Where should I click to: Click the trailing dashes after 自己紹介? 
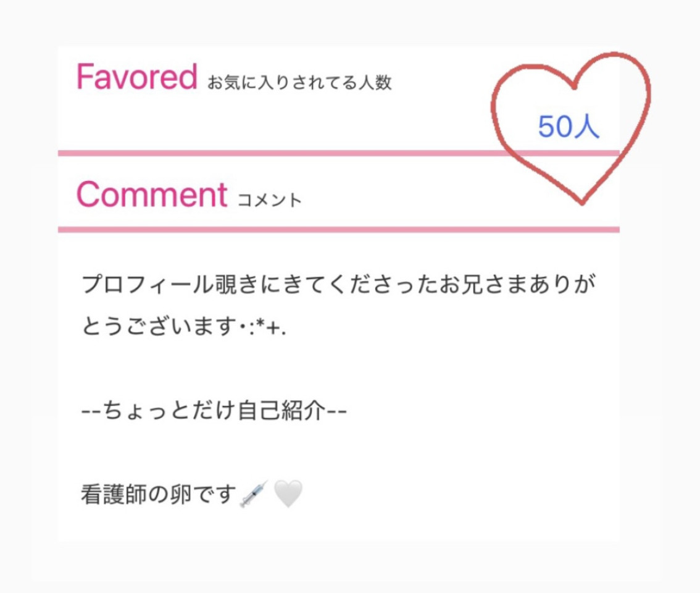click(336, 410)
